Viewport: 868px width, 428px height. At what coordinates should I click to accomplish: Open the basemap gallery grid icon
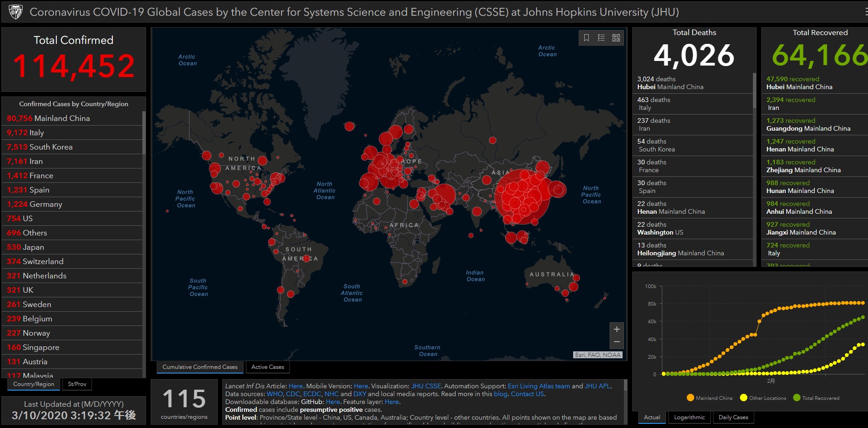click(616, 38)
